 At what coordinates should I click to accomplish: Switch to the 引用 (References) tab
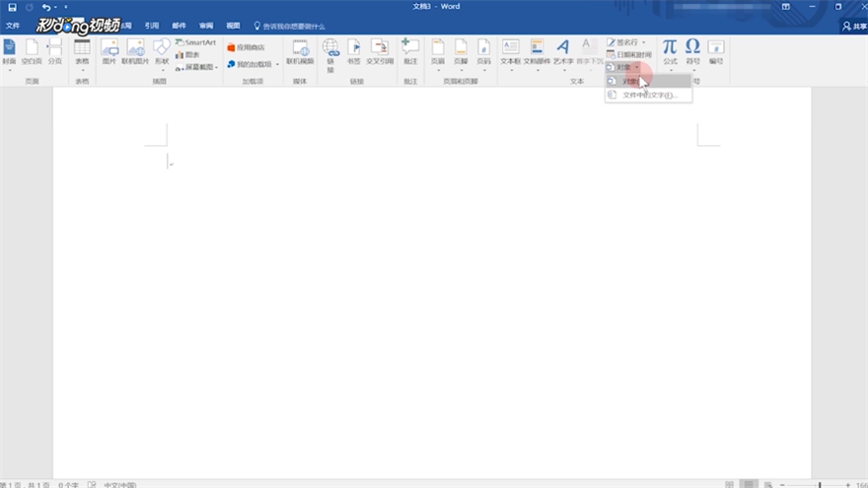(152, 26)
